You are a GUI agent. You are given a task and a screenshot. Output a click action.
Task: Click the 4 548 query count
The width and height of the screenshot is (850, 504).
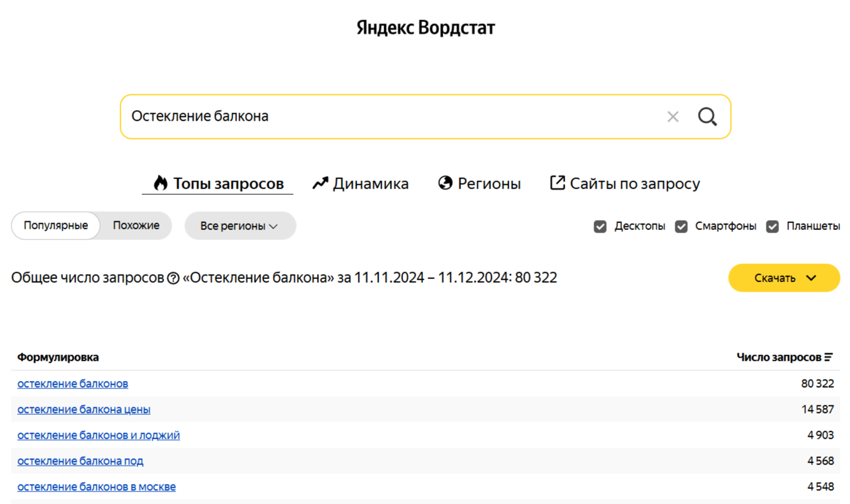pyautogui.click(x=820, y=486)
